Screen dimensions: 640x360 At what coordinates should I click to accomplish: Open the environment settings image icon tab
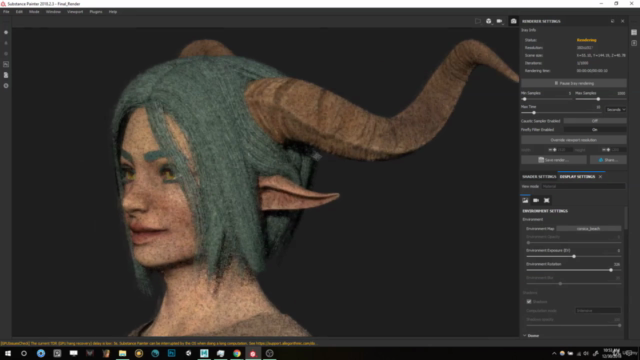coord(525,200)
